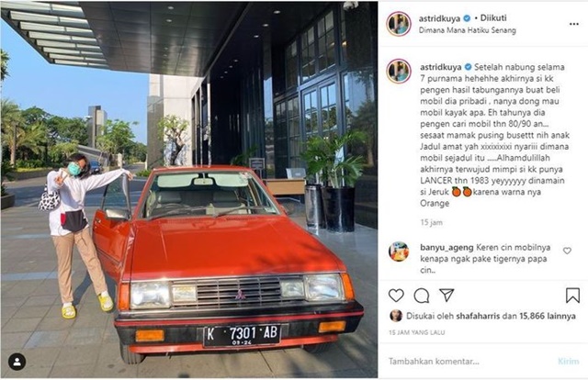Click astridkuya username in post header
The height and width of the screenshot is (380, 588).
[x=440, y=18]
